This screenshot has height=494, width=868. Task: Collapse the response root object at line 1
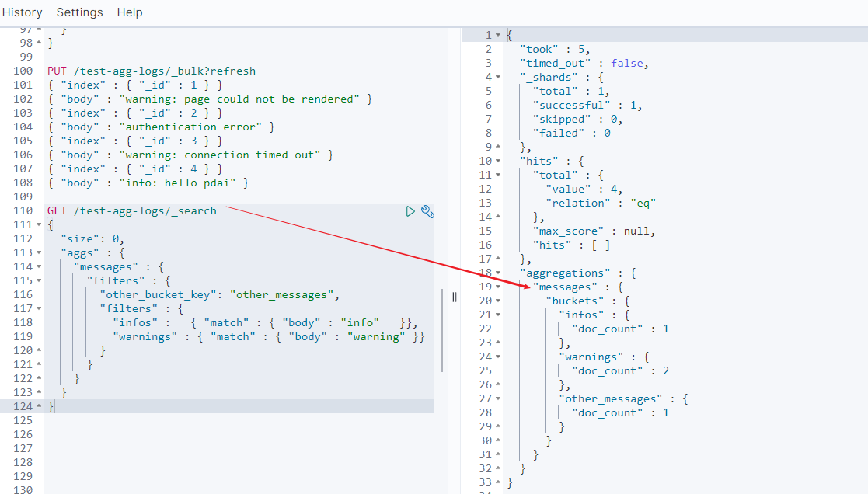(x=498, y=36)
